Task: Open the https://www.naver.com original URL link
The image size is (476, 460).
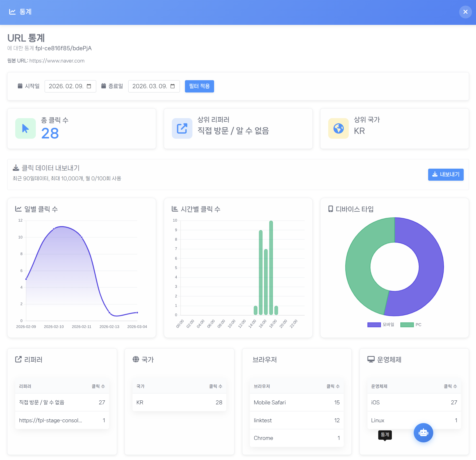Action: [x=57, y=61]
